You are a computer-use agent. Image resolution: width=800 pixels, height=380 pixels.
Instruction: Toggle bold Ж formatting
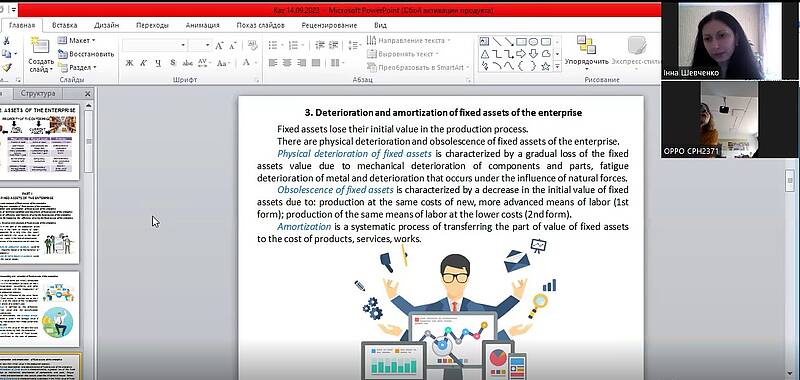[130, 63]
